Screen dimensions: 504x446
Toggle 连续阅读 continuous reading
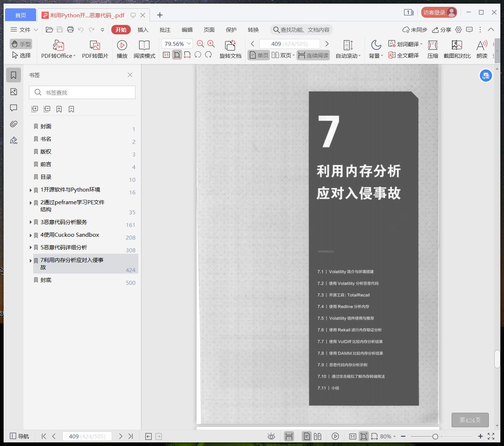coord(313,55)
